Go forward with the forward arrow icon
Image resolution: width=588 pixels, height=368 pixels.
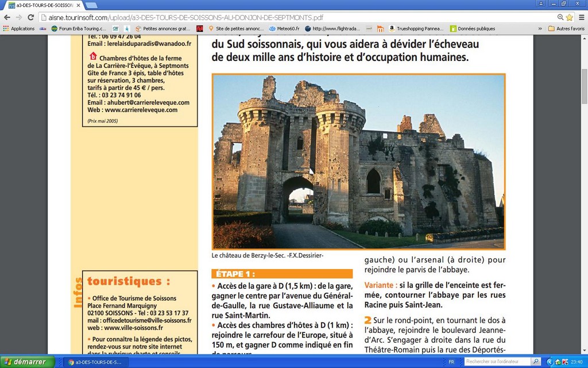coord(18,16)
